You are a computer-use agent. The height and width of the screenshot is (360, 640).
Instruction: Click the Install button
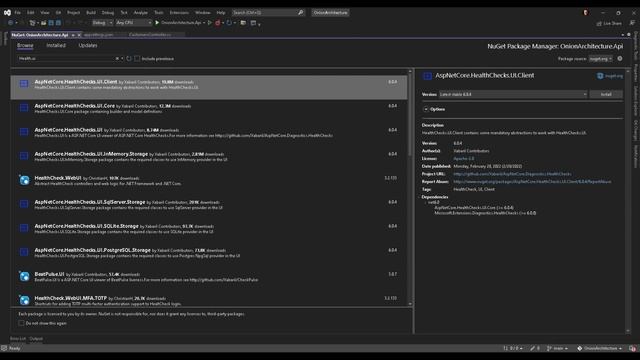click(x=606, y=94)
